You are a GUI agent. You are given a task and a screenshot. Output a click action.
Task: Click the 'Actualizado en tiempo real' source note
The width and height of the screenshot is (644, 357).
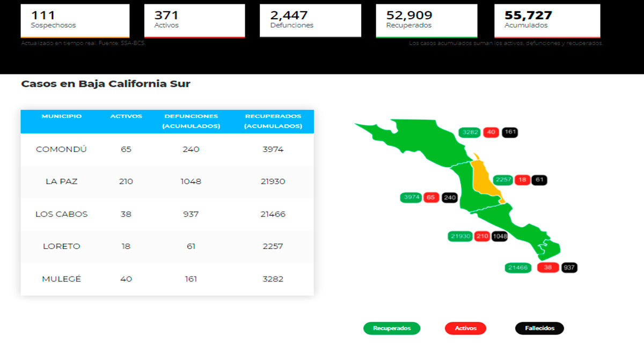point(83,43)
